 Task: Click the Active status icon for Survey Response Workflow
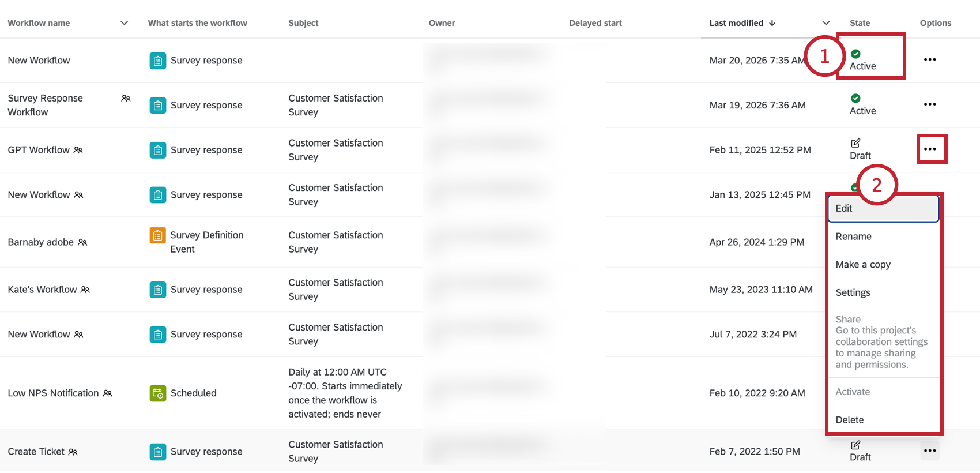855,97
